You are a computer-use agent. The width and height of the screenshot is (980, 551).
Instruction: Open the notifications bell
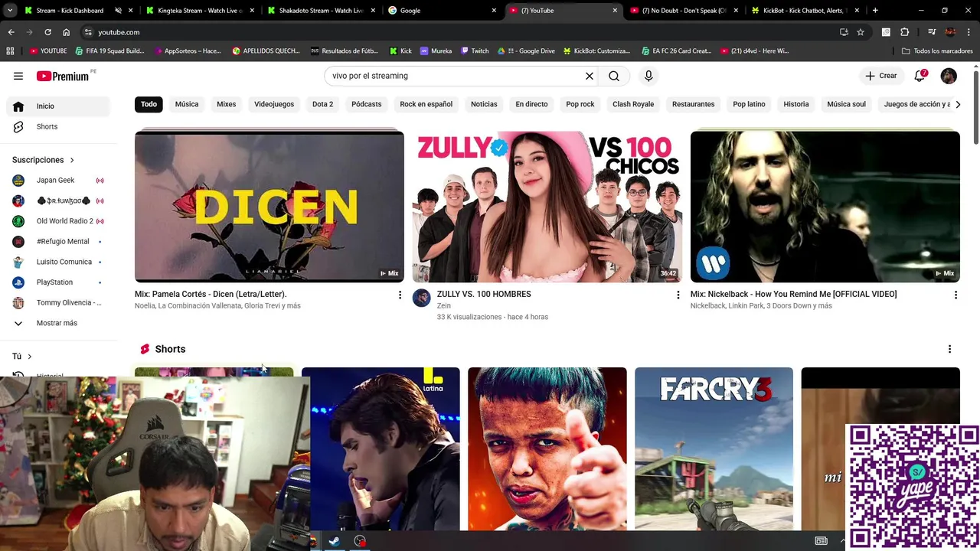click(920, 76)
